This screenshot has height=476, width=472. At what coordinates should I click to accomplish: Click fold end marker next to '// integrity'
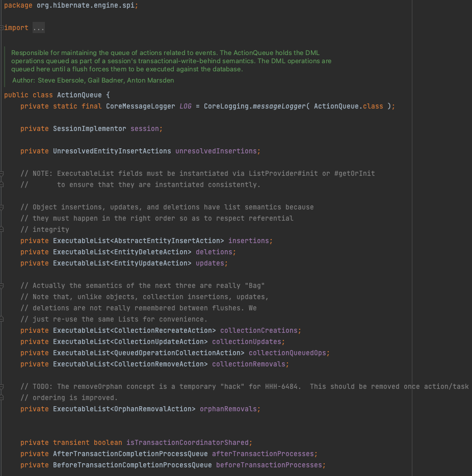pyautogui.click(x=2, y=229)
